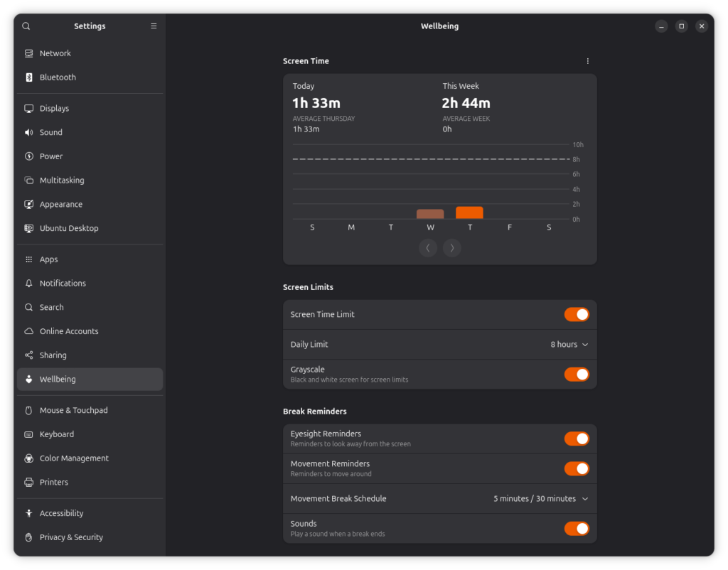Show previous week of screen time
Viewport: 728px width, 570px height.
pos(428,248)
